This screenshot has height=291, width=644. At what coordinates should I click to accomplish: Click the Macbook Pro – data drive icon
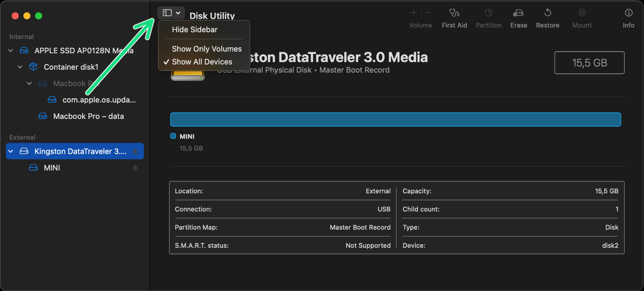43,116
